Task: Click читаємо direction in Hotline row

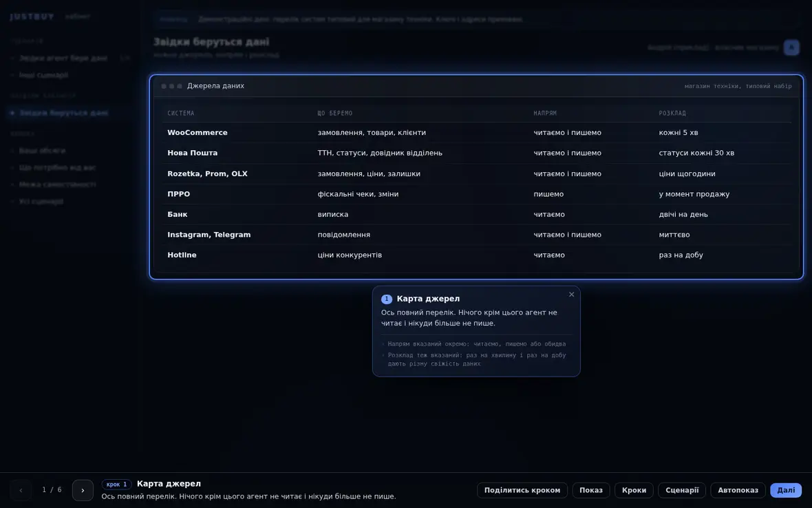Action: tap(549, 255)
